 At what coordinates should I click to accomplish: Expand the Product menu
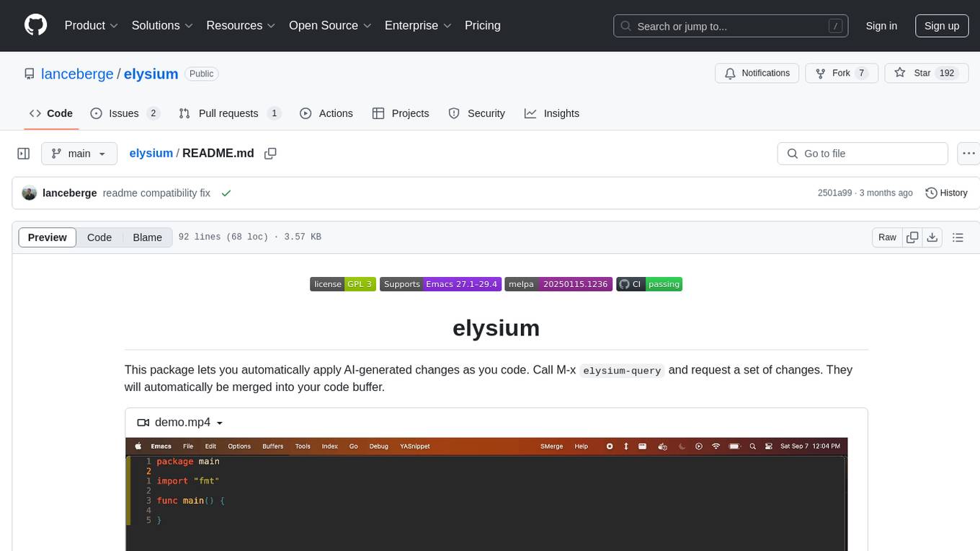tap(92, 25)
